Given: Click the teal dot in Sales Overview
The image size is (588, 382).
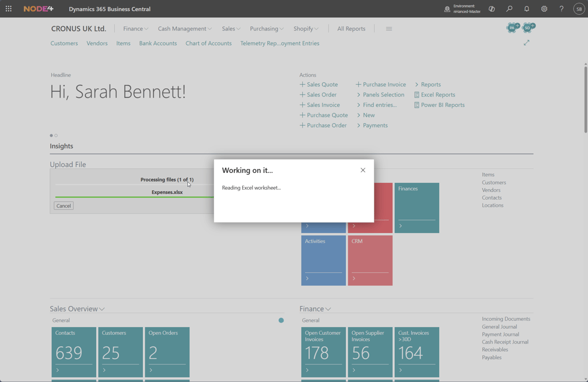Looking at the screenshot, I should click(x=281, y=321).
